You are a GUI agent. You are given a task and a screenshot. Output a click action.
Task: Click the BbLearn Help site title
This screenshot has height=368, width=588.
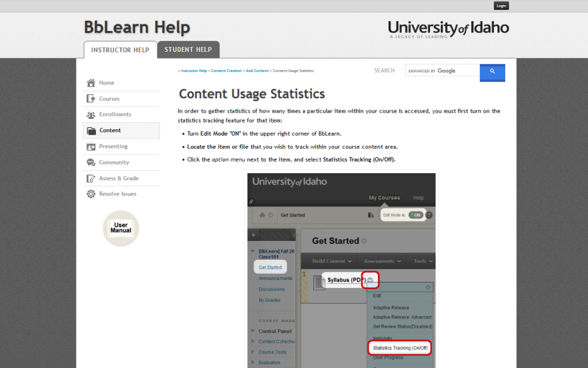point(137,27)
